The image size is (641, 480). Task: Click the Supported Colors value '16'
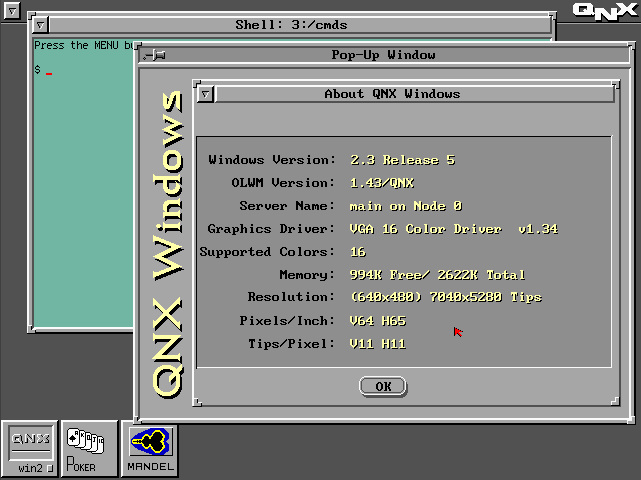click(358, 251)
